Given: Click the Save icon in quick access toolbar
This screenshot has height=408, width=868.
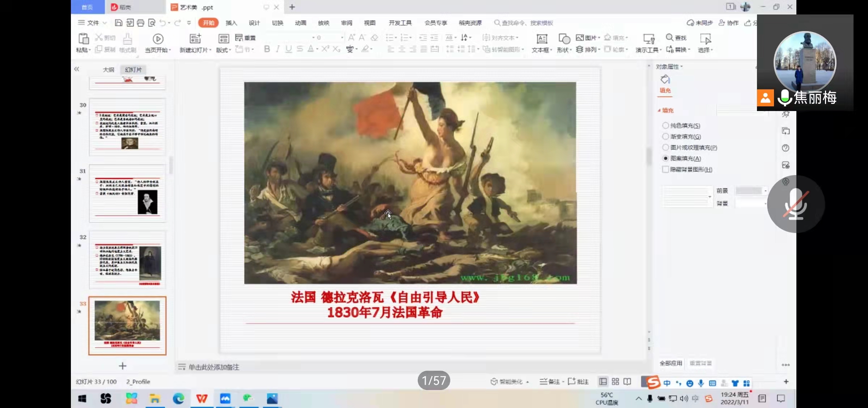Looking at the screenshot, I should pyautogui.click(x=118, y=23).
